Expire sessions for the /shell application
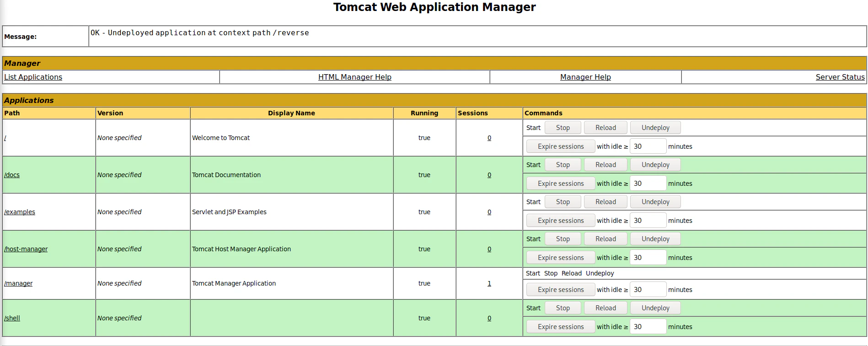 coord(561,327)
